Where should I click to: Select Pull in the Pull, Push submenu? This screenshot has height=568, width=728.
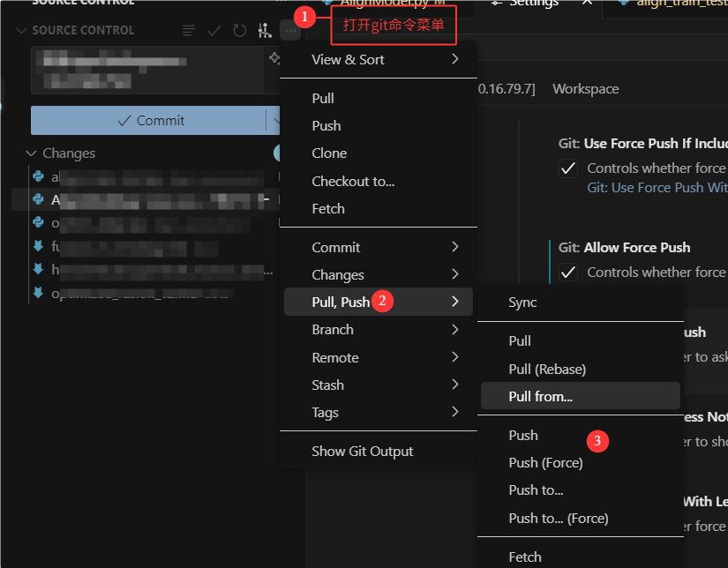[x=581, y=341]
